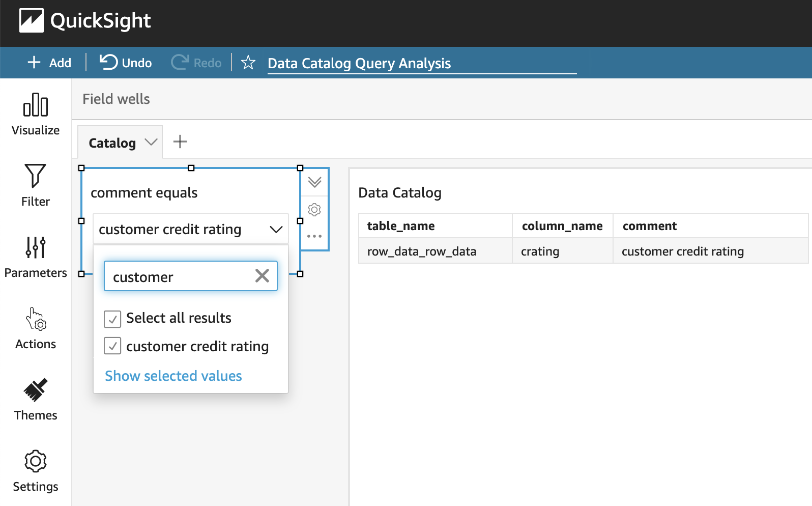The width and height of the screenshot is (812, 506).
Task: Click Show selected values link
Action: coord(173,376)
